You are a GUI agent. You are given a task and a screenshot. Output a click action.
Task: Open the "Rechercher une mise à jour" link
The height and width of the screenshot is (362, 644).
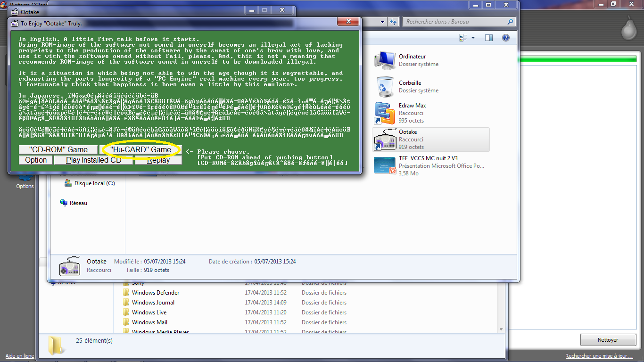599,356
